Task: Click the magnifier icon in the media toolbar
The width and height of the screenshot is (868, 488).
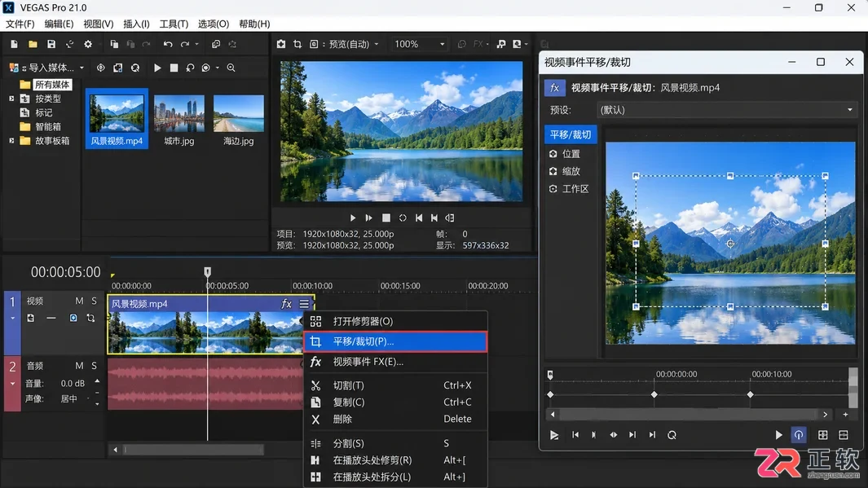Action: 231,68
